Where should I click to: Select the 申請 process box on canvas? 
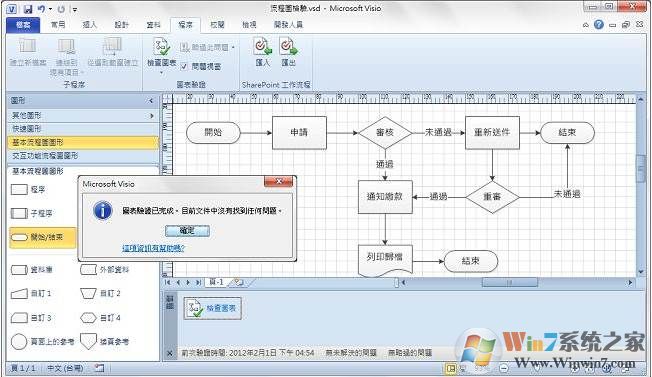coord(299,133)
